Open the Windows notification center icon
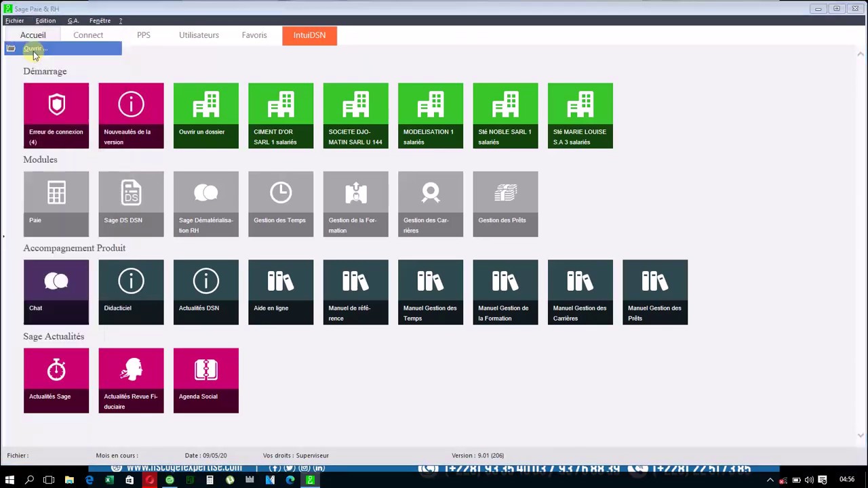Image resolution: width=868 pixels, height=488 pixels. click(823, 480)
